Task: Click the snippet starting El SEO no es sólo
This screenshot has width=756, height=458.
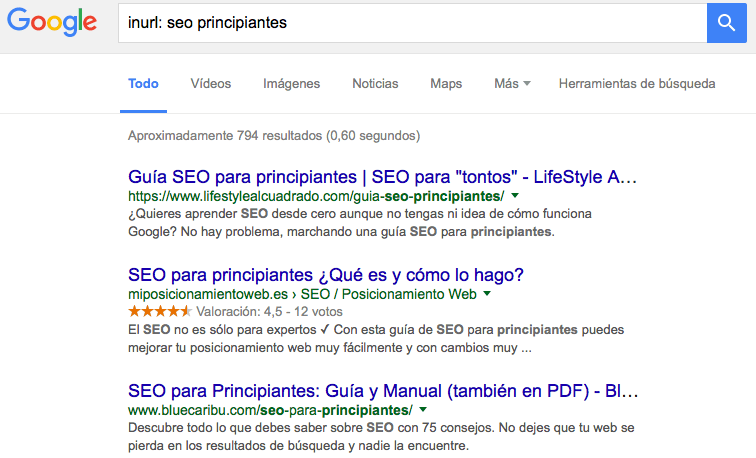Action: 376,339
